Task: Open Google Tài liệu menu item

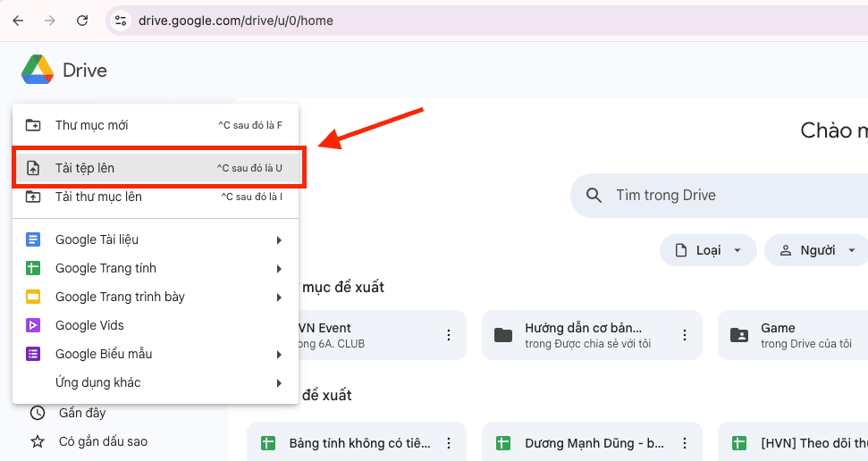Action: point(156,239)
